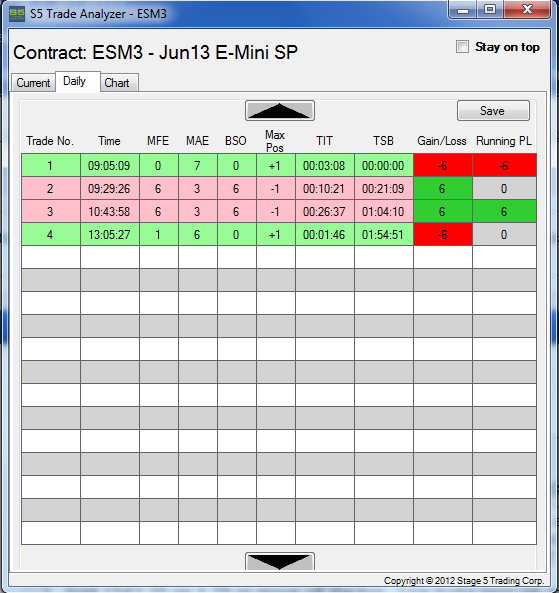Screen dimensions: 559x593
Task: Click the MAE column header
Action: coord(197,141)
